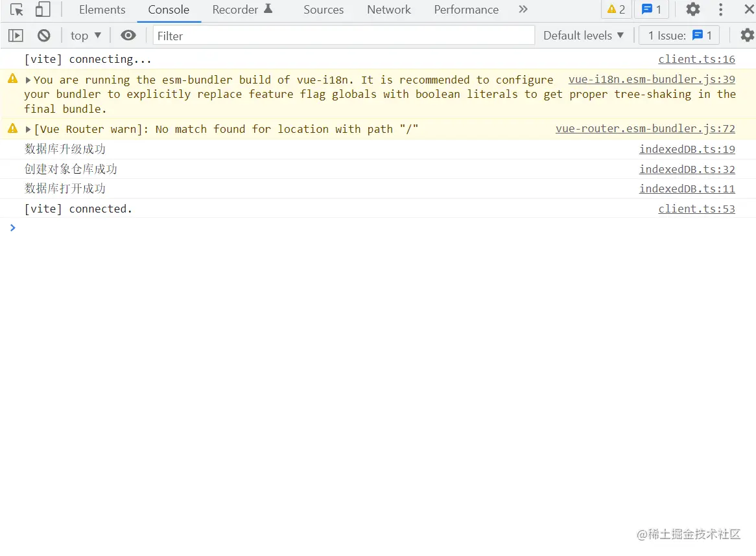
Task: Switch to the Recorder tab
Action: 242,10
